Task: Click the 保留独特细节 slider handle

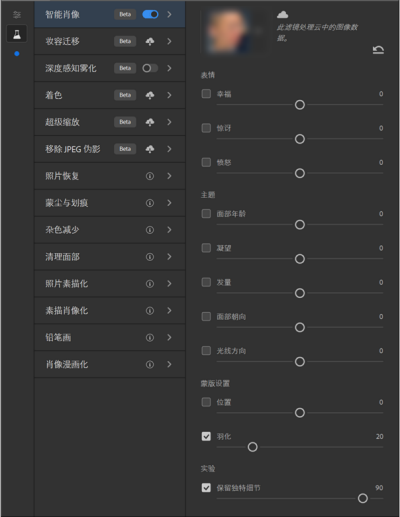Action: point(363,499)
